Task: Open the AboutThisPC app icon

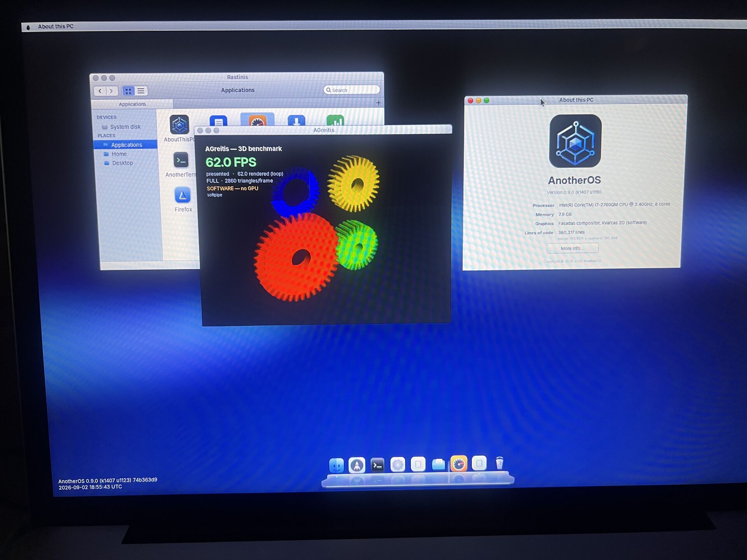Action: (179, 124)
